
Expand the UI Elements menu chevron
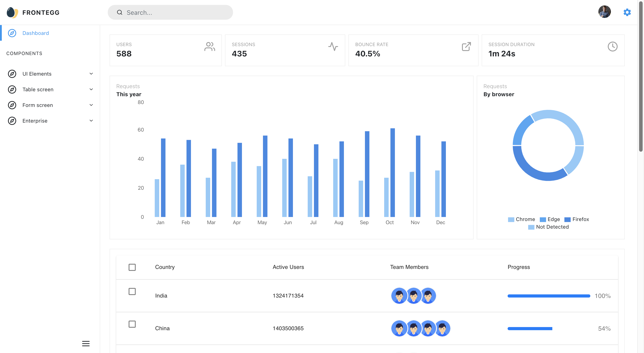coord(91,74)
